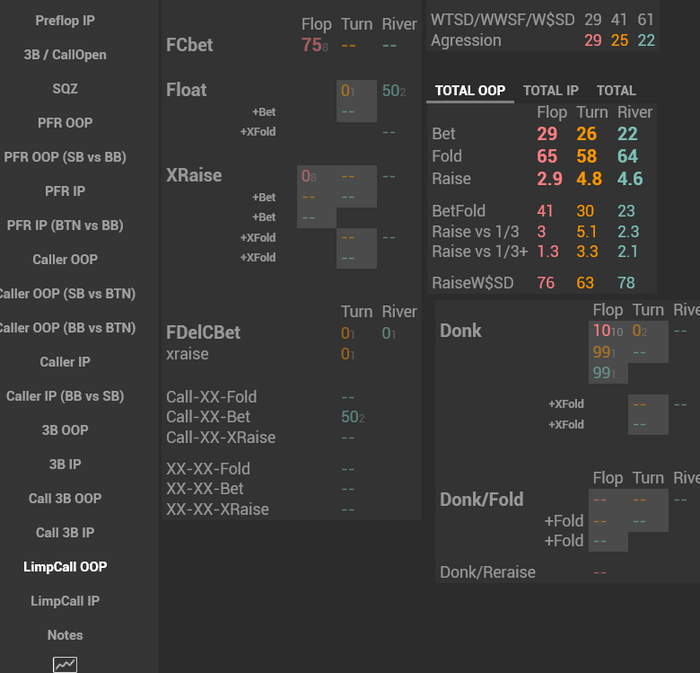Click Float turn value 0
700x673 pixels.
tap(345, 91)
